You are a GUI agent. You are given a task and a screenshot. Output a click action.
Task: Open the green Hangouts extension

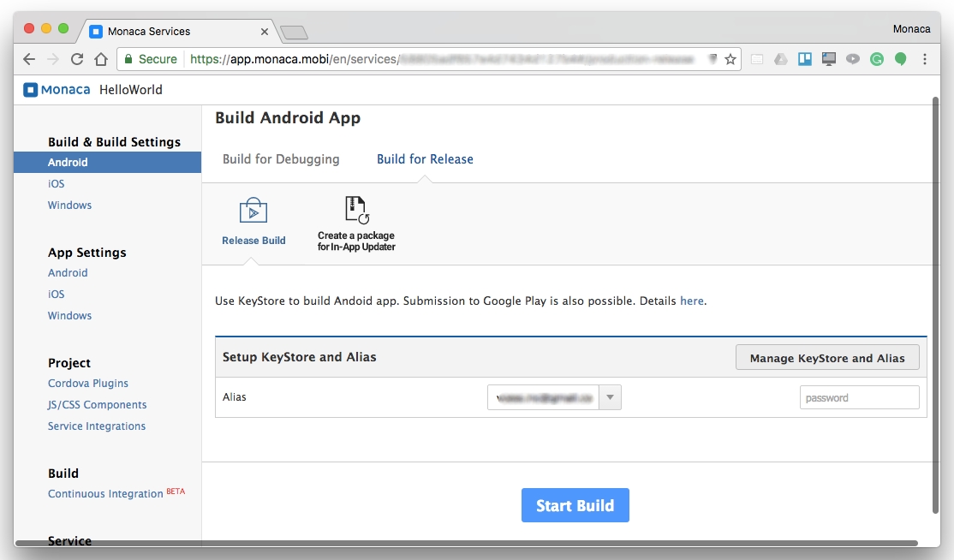[x=900, y=59]
